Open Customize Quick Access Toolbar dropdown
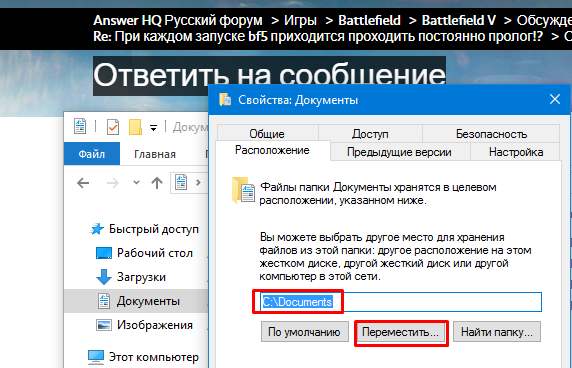This screenshot has width=572, height=368. click(x=154, y=128)
